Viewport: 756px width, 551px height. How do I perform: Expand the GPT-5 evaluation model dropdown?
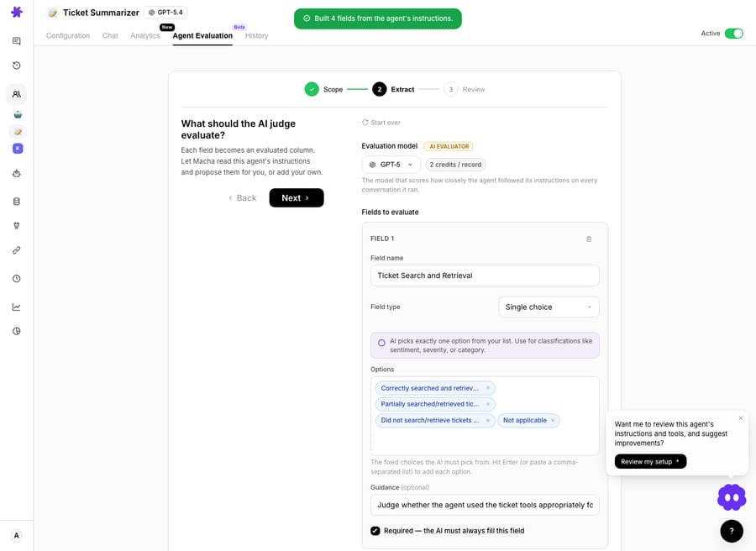(391, 165)
